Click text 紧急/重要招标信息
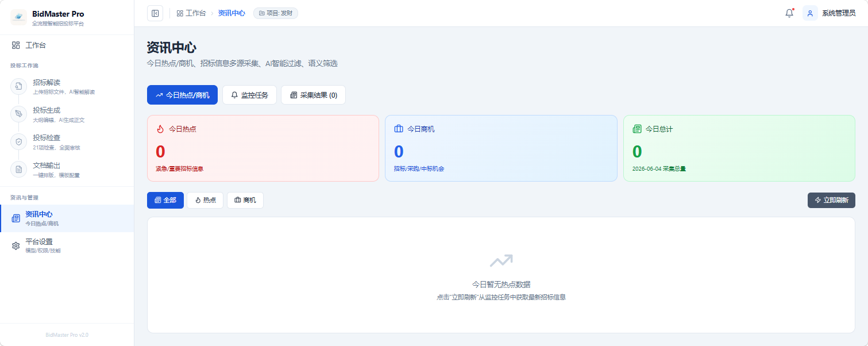 (179, 169)
